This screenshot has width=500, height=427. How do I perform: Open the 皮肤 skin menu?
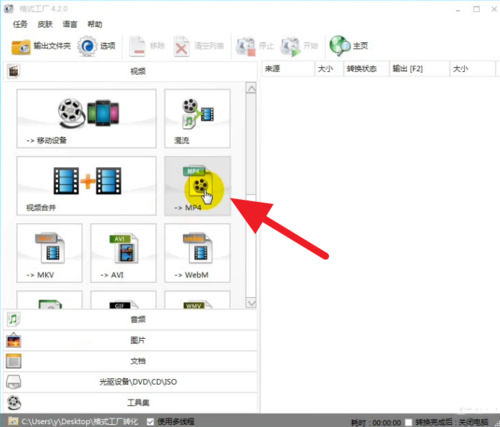coord(45,24)
